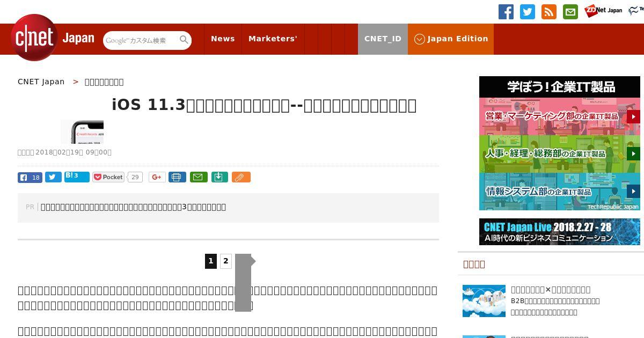Go to article page 2

[226, 261]
